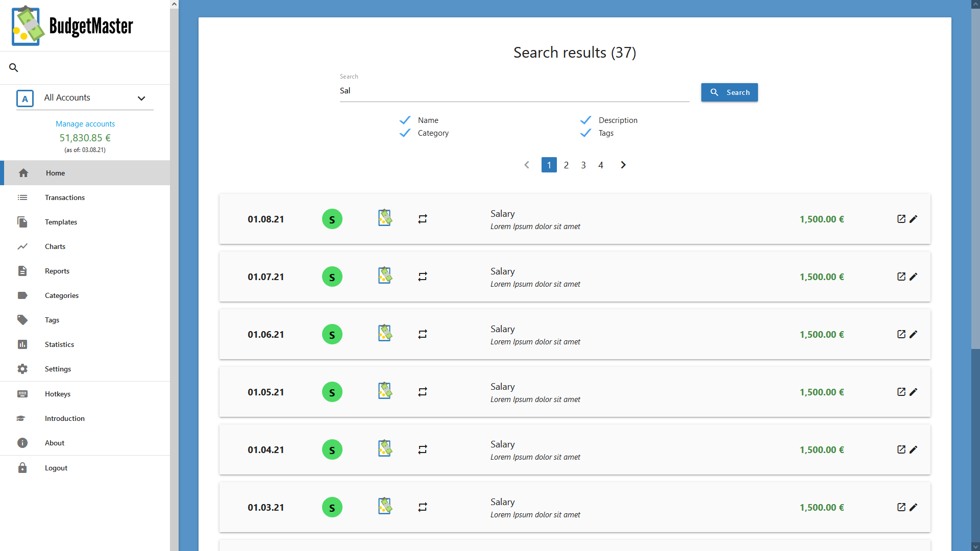Image resolution: width=980 pixels, height=551 pixels.
Task: Open the Statistics menu item
Action: (x=85, y=344)
